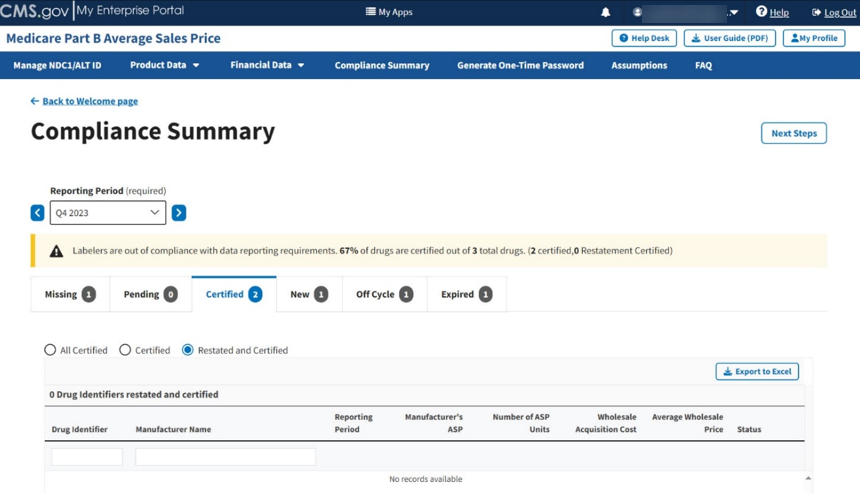Go to previous reporting period arrow

pyautogui.click(x=37, y=213)
